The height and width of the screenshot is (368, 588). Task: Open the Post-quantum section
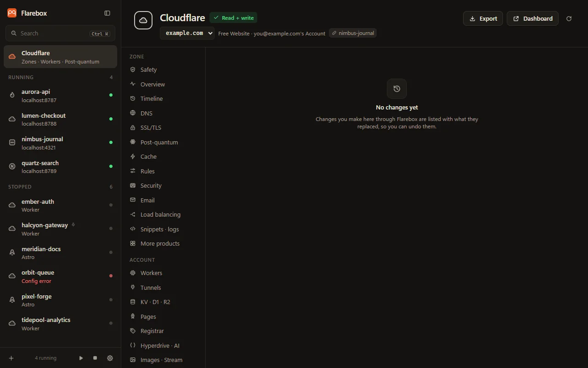click(x=163, y=142)
